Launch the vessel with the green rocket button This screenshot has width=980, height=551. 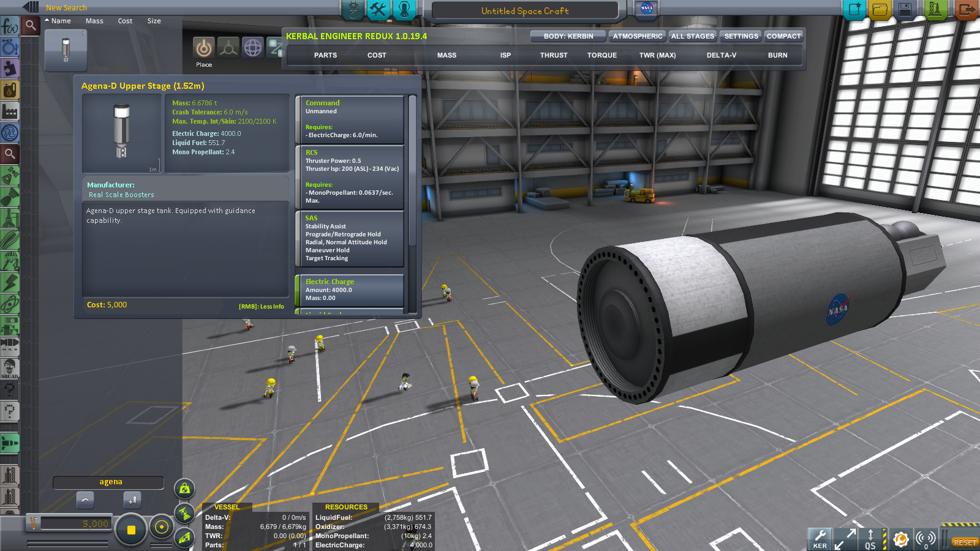pos(935,10)
